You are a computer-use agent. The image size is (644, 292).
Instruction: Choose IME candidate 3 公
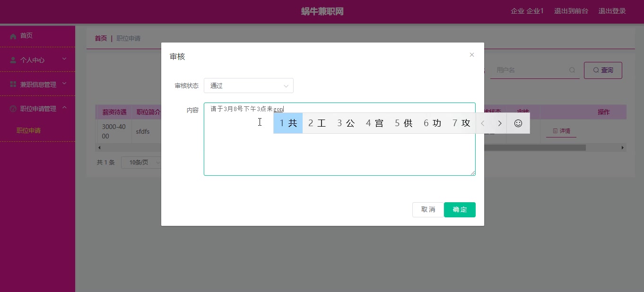click(x=346, y=123)
